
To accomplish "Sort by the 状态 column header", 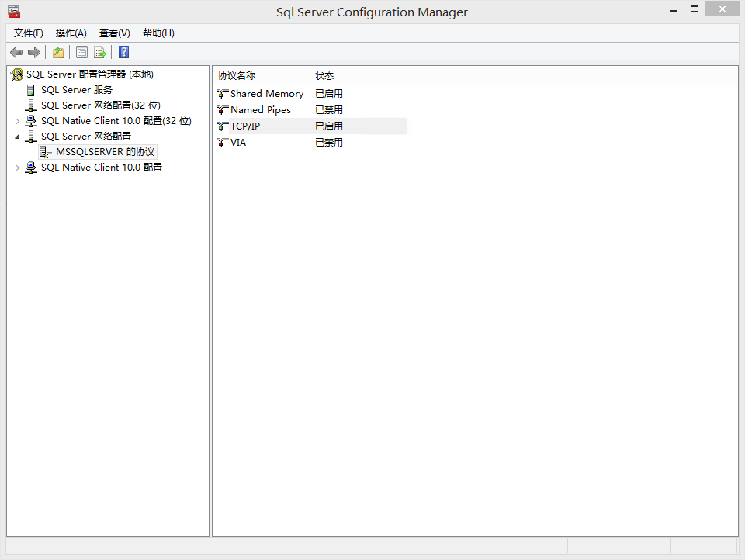I will point(359,75).
